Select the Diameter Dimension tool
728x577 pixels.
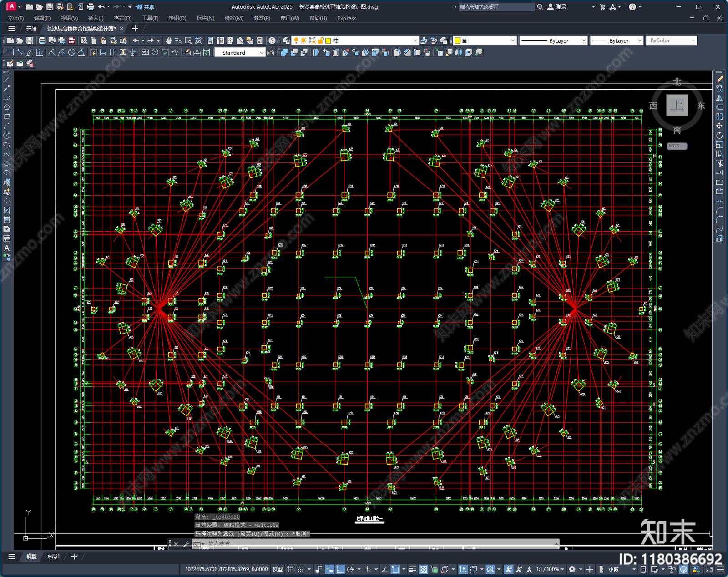[x=71, y=52]
